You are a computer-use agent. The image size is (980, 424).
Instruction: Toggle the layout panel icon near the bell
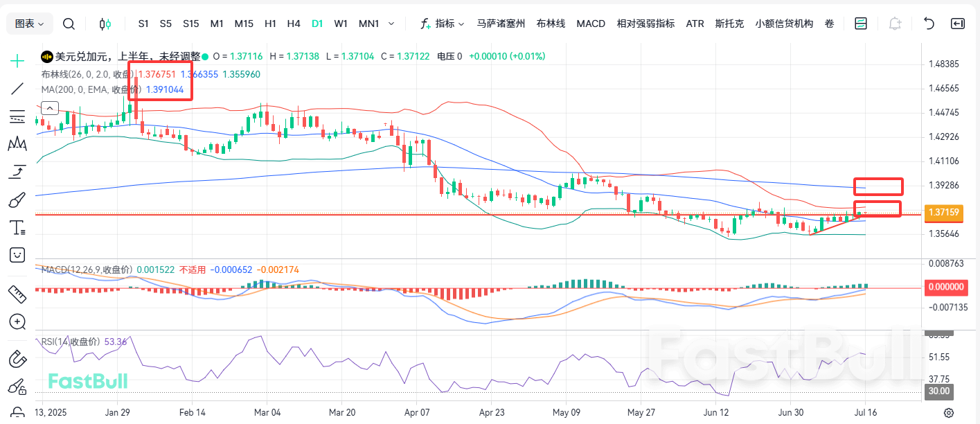[x=860, y=23]
